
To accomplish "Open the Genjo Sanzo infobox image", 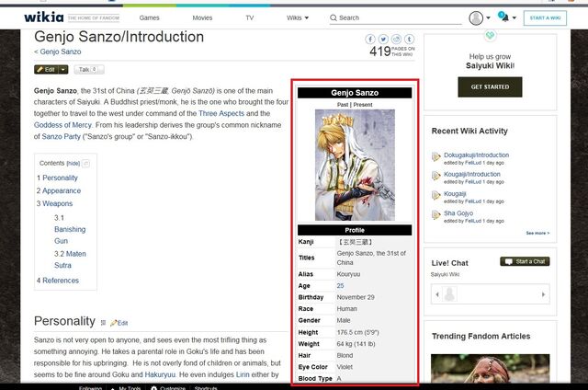I will pyautogui.click(x=355, y=165).
